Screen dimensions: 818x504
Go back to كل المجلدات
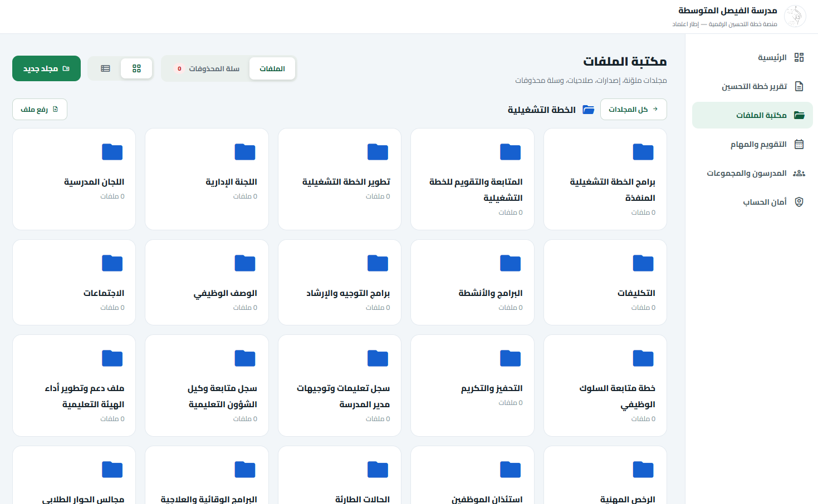(x=634, y=109)
